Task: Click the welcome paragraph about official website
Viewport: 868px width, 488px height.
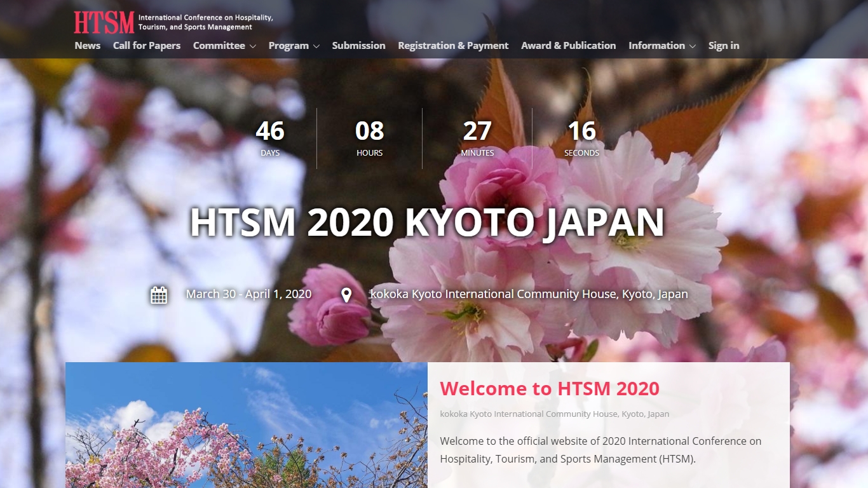Action: (600, 450)
